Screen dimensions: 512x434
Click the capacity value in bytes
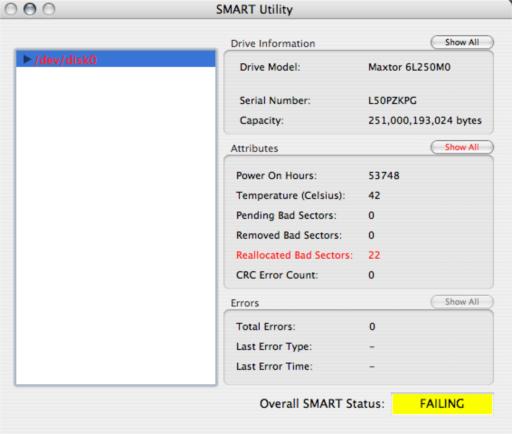pyautogui.click(x=425, y=120)
